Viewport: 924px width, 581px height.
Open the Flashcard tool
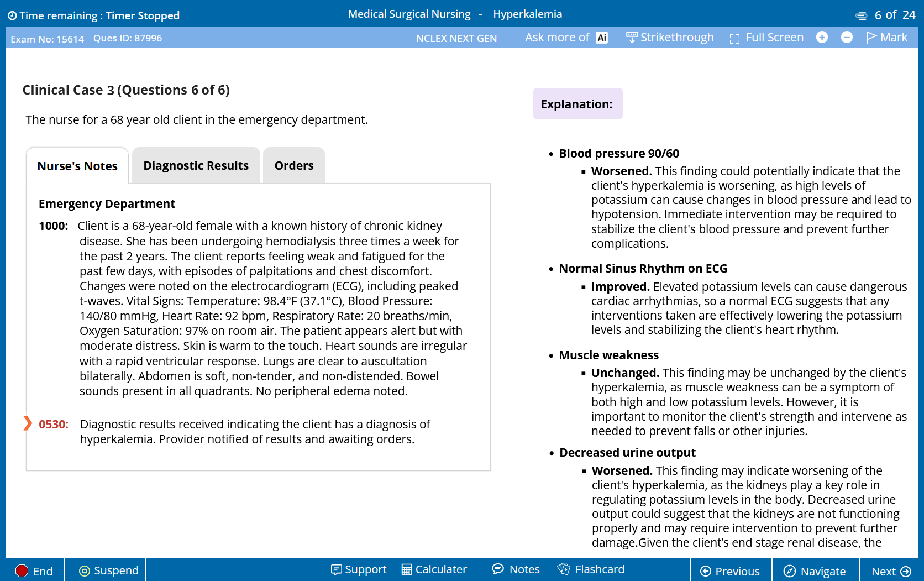(x=591, y=569)
